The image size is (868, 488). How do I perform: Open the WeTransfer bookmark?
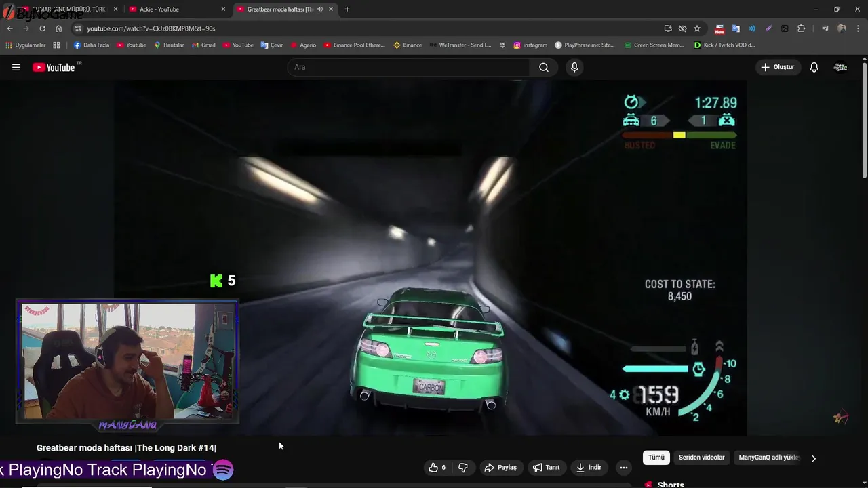(x=460, y=45)
